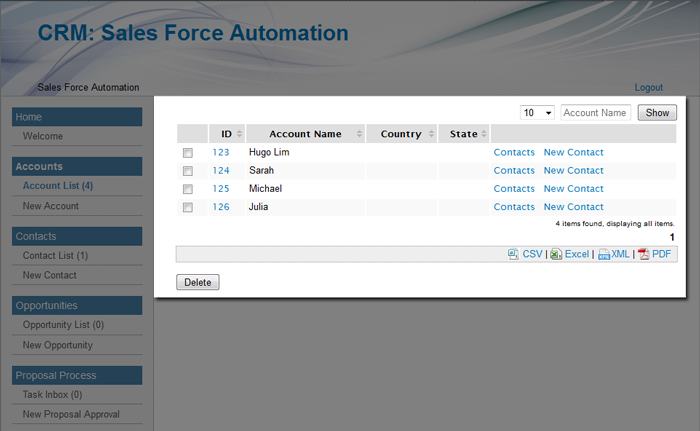Sort accounts by the ID column

(227, 134)
